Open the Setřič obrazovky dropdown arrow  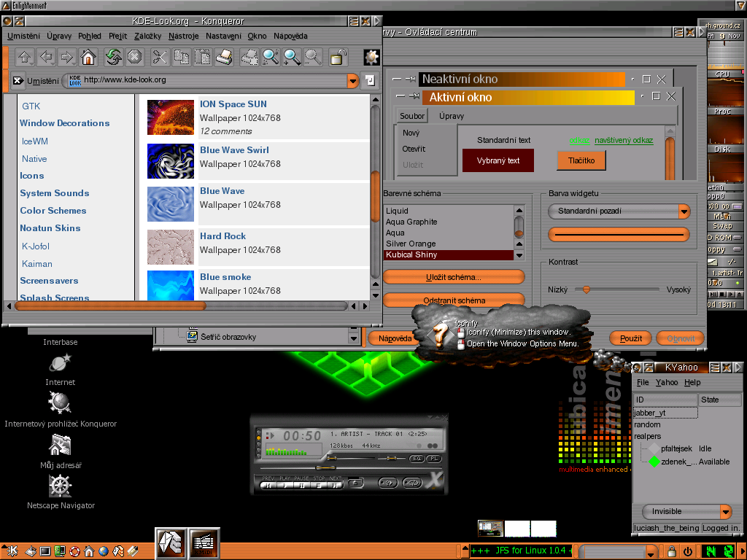point(354,338)
